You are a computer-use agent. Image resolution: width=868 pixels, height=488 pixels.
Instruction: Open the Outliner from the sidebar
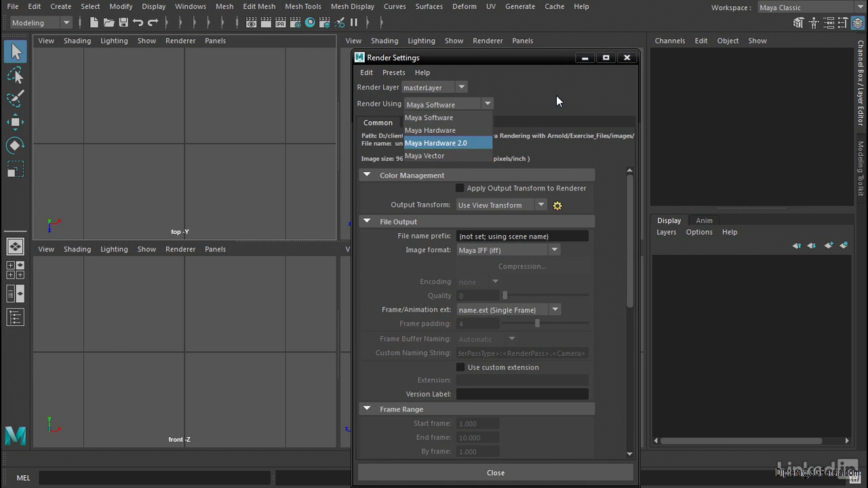point(15,317)
